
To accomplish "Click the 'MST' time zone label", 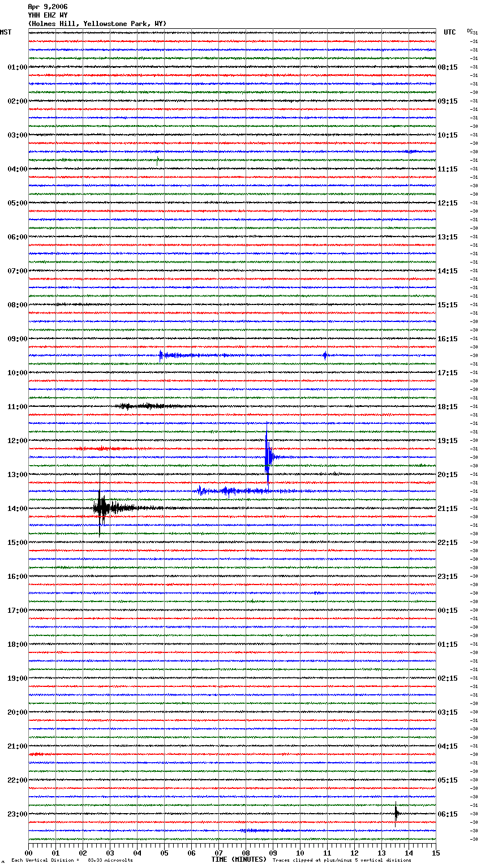I will coord(6,32).
